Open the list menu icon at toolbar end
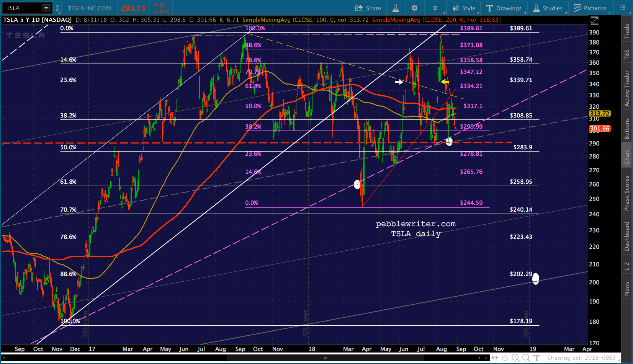 623,8
